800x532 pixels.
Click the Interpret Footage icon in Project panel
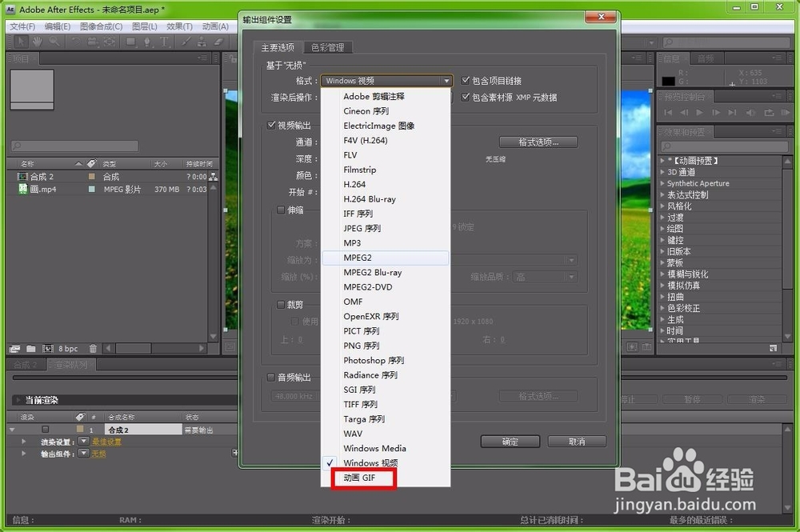click(14, 348)
